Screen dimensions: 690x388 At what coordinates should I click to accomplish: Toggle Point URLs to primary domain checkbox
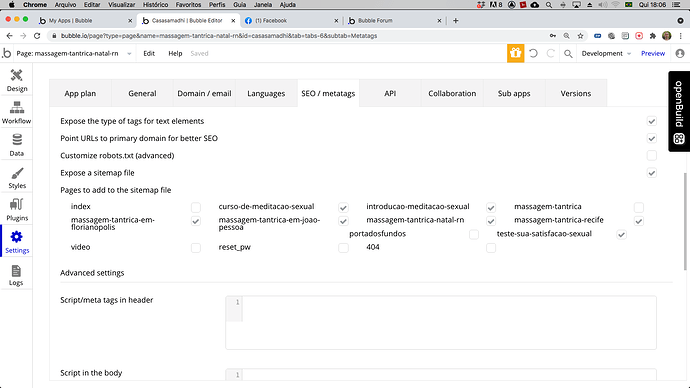(652, 138)
